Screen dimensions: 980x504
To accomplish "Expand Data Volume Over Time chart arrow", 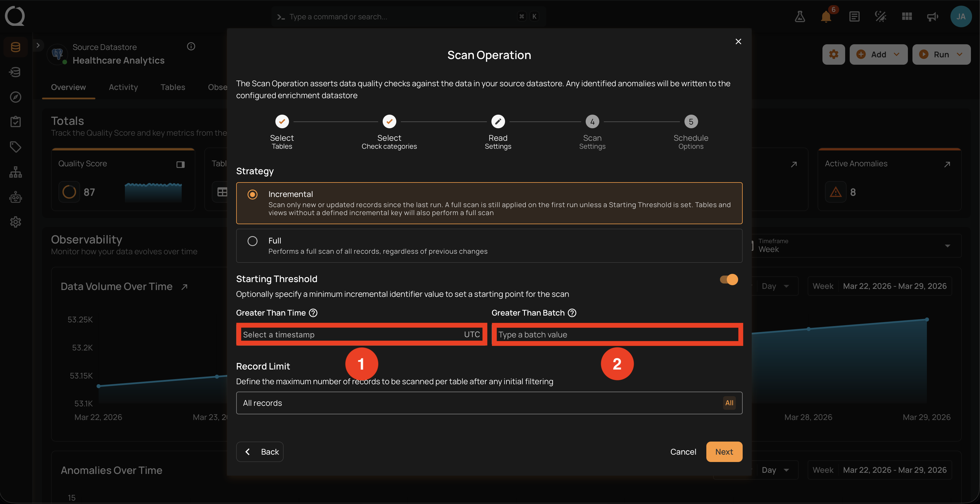I will pyautogui.click(x=185, y=287).
